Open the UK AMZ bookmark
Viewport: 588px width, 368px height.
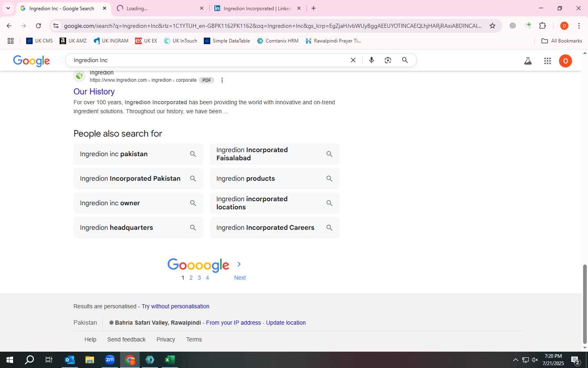click(73, 41)
